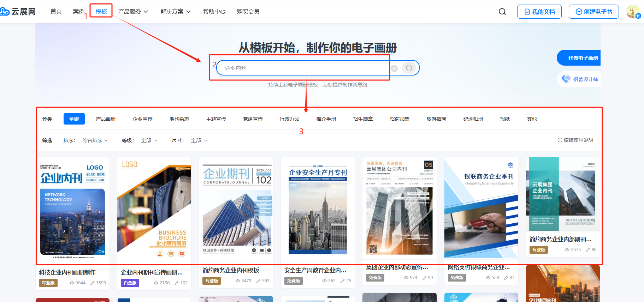Open the 等级 filter dropdown
644x302 pixels.
click(149, 140)
